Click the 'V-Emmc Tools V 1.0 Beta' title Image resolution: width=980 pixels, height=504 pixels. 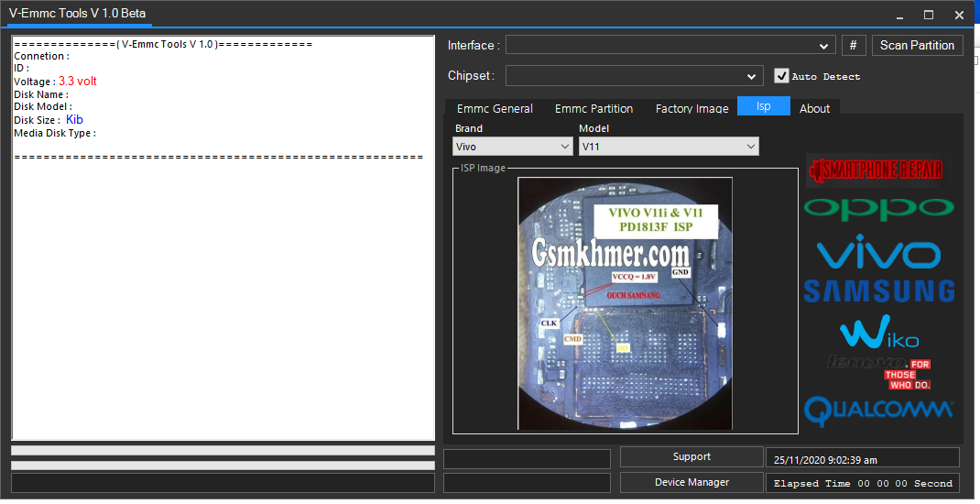coord(78,13)
